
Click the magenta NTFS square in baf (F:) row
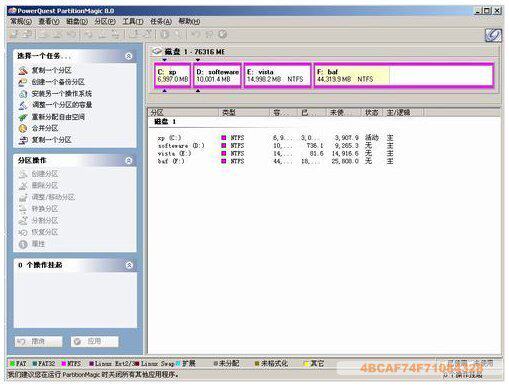click(224, 161)
